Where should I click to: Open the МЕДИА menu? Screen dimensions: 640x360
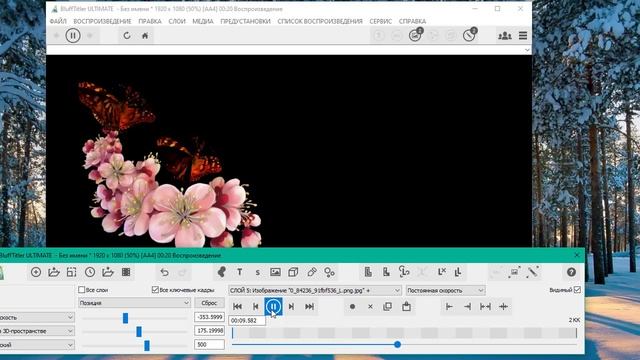203,21
